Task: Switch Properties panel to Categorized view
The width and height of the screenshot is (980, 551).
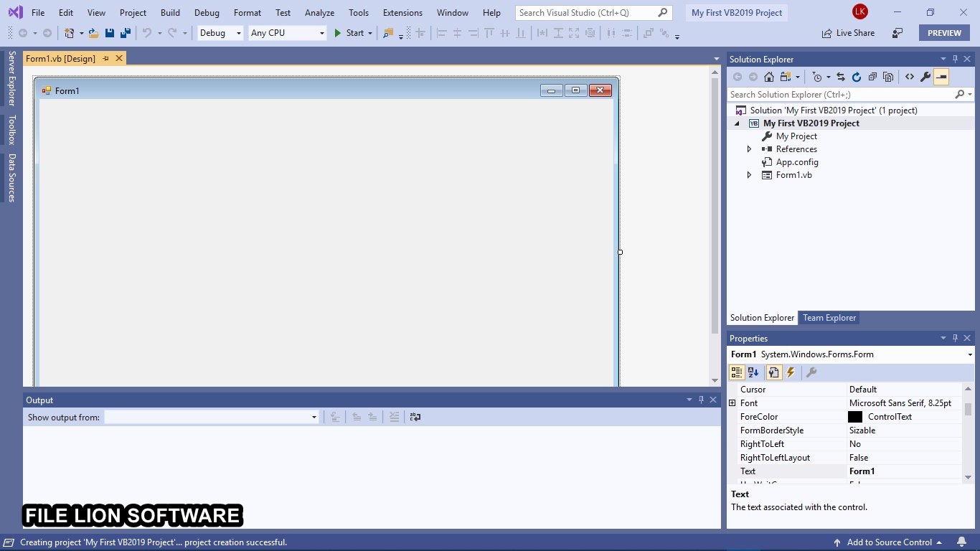Action: tap(738, 372)
